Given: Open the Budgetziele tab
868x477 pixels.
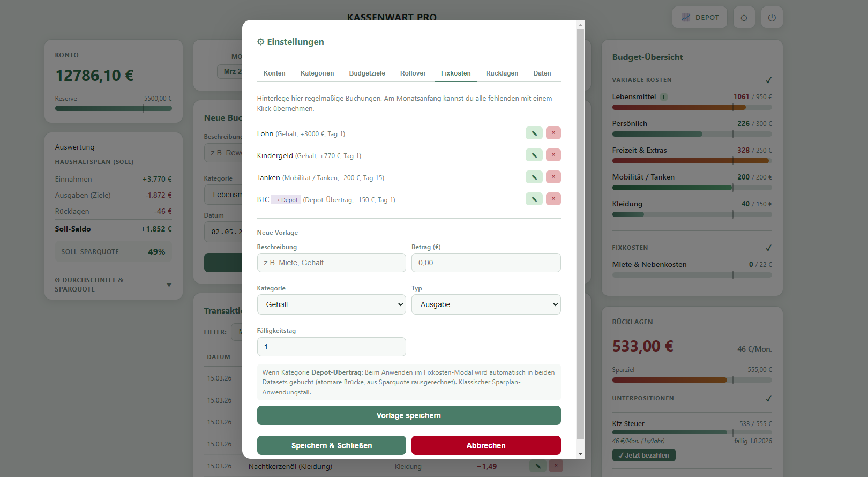Looking at the screenshot, I should coord(367,73).
